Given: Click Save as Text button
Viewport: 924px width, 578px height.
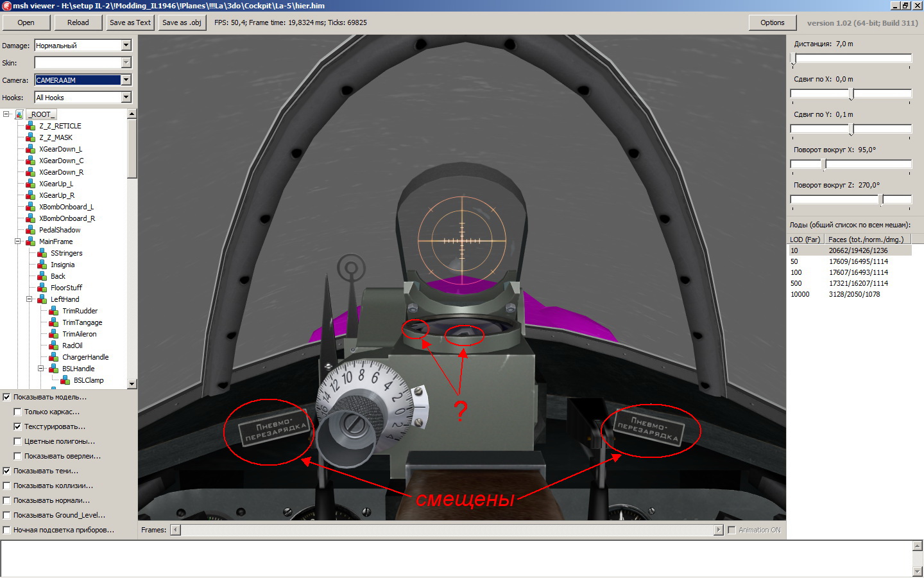Looking at the screenshot, I should pos(130,22).
